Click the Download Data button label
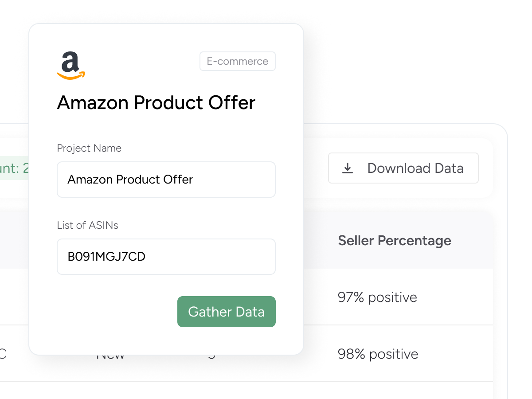This screenshot has height=399, width=532. [x=415, y=168]
